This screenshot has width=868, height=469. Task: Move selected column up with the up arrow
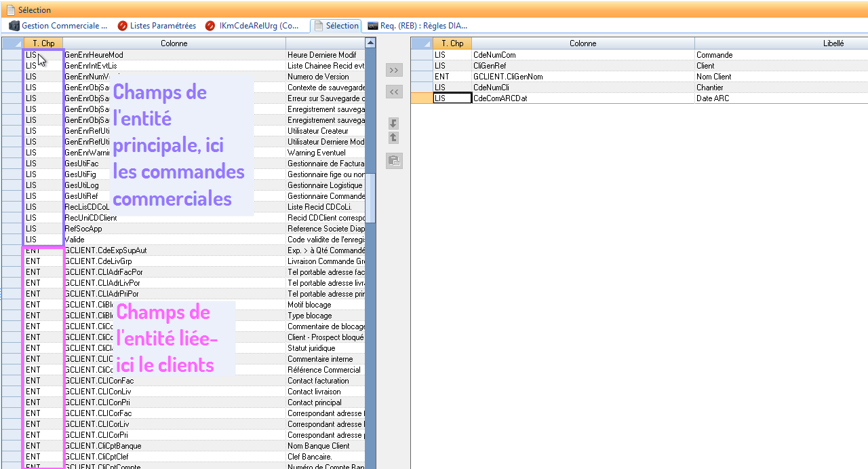tap(393, 138)
